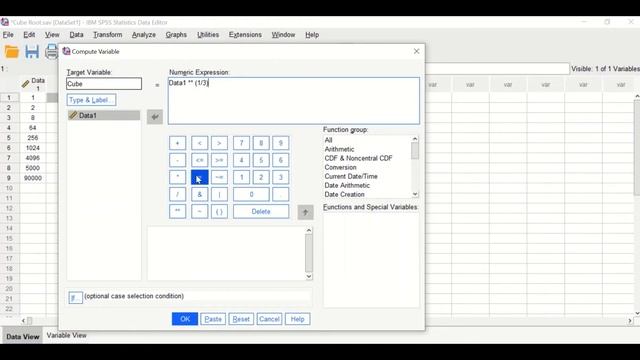Screen dimensions: 640x360
Task: Click the not-equal keypad button
Action: [x=219, y=178]
